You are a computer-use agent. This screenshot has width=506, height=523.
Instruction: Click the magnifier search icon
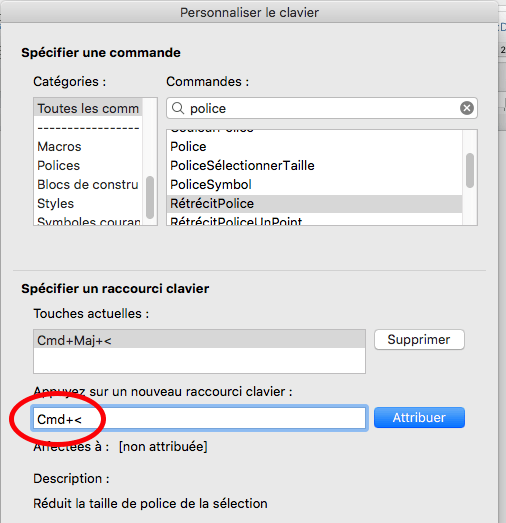tap(178, 108)
